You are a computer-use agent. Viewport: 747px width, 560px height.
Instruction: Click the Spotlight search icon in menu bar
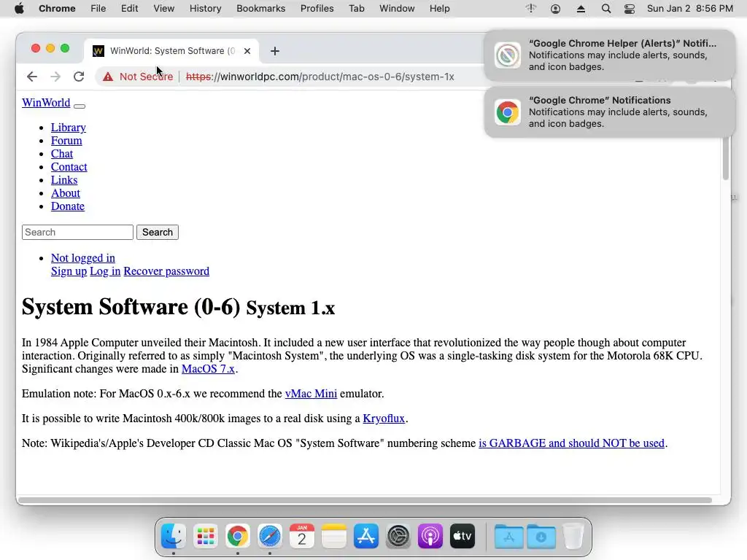[x=606, y=9]
